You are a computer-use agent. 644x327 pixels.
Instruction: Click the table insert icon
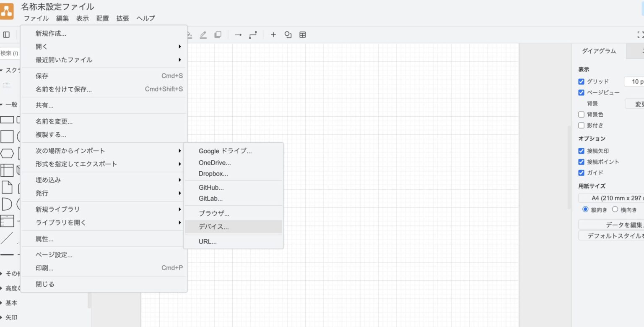(302, 35)
